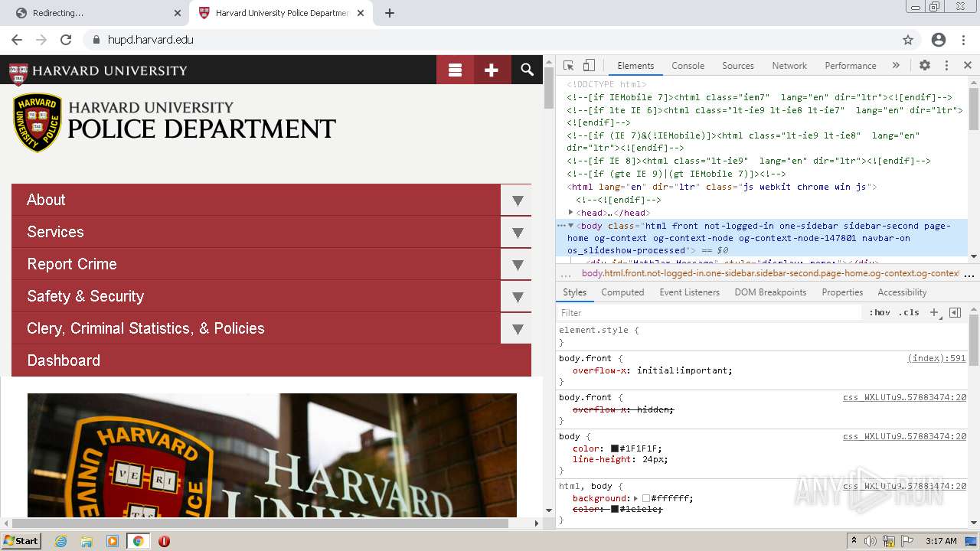
Task: Close the Harvard University Police Department tab
Action: (x=361, y=13)
